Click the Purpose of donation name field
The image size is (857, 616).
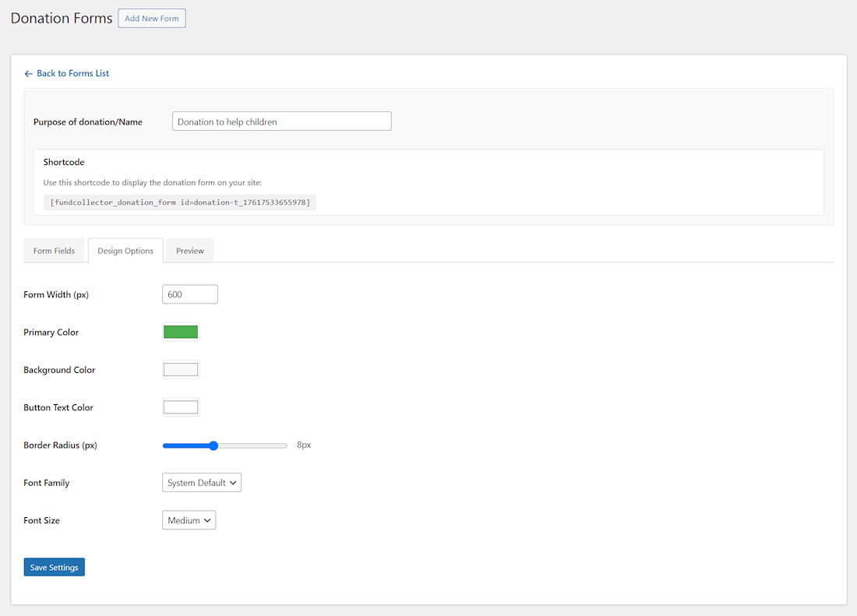(x=281, y=121)
